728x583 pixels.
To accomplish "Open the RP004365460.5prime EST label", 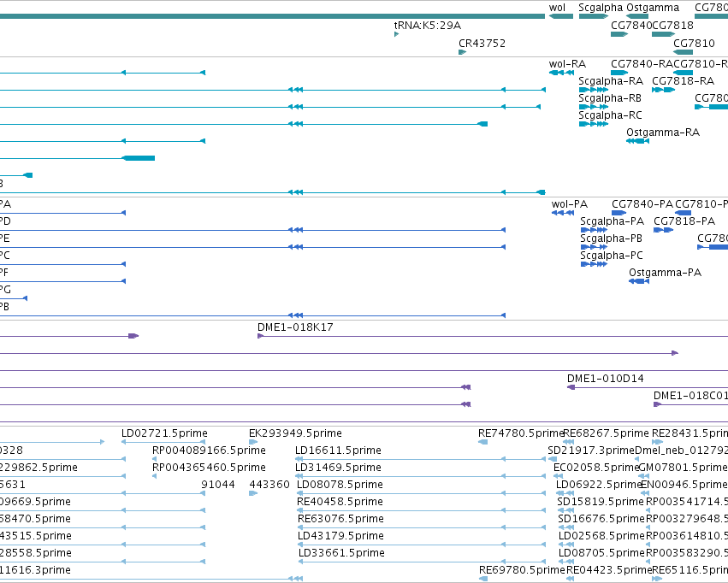I will (209, 468).
